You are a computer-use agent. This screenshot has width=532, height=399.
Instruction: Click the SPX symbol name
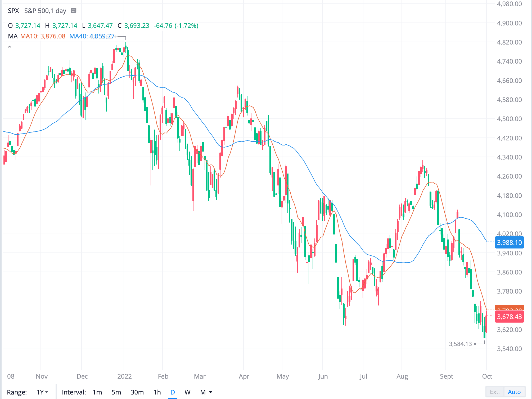click(x=13, y=11)
